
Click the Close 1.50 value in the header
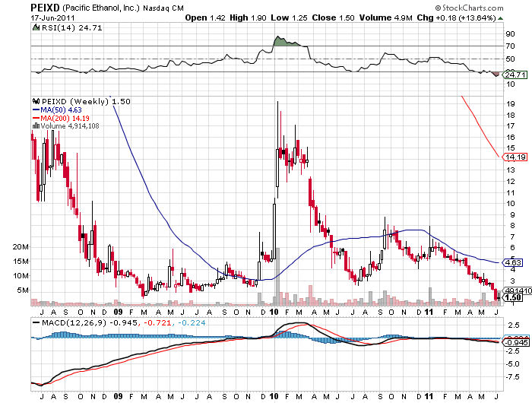coord(333,18)
